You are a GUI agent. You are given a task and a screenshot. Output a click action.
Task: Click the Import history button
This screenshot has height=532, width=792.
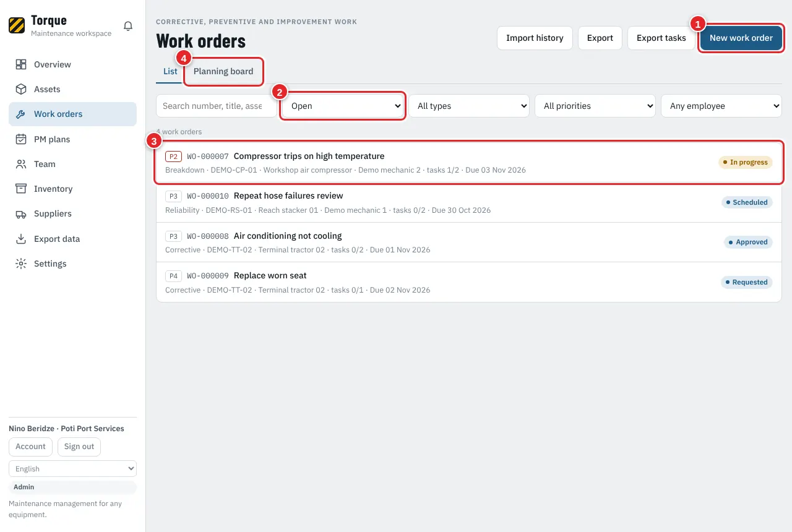[x=535, y=38]
